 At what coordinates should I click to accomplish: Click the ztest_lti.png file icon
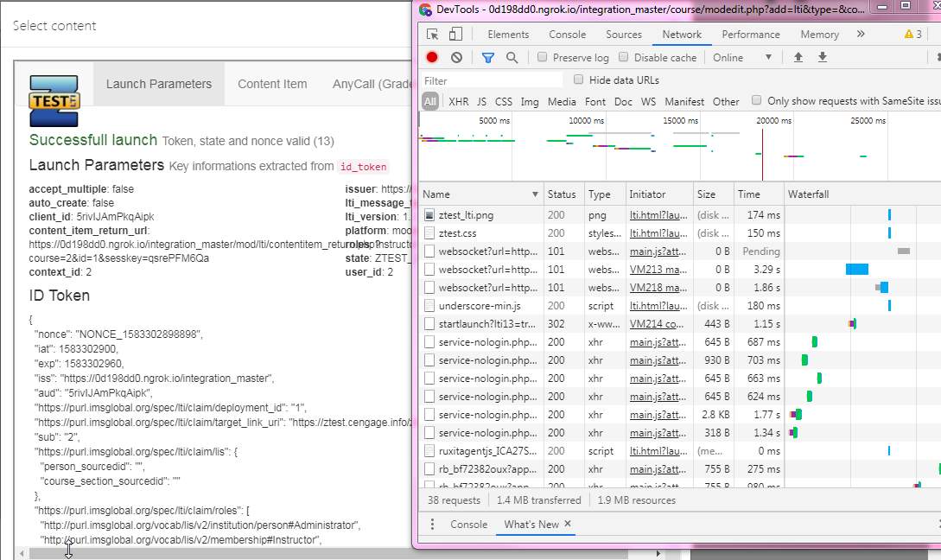[429, 215]
